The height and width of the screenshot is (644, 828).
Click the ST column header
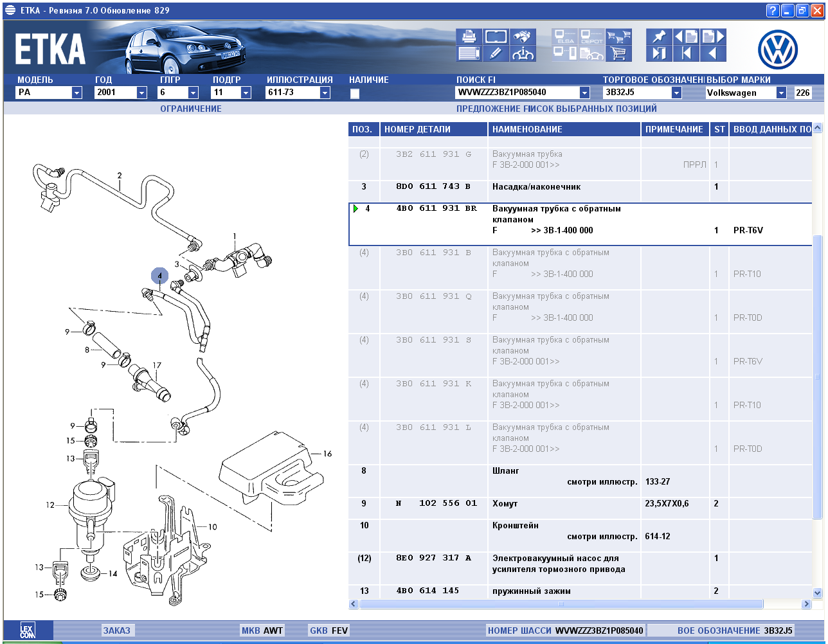[x=719, y=129]
